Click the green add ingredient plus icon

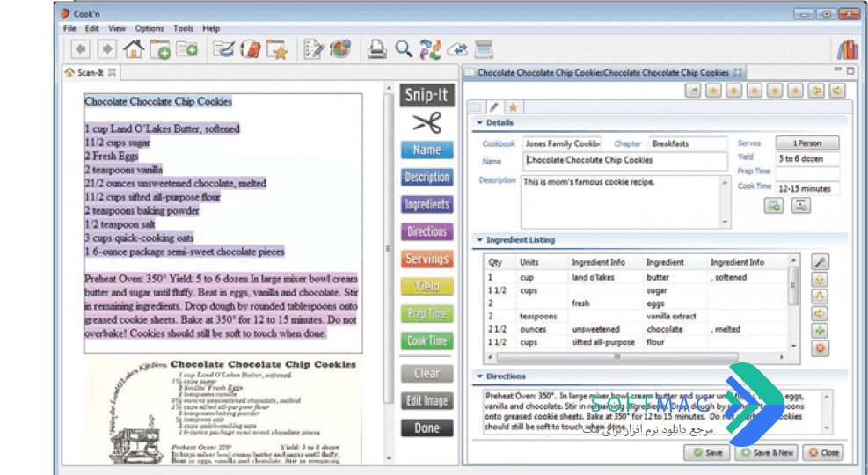(x=820, y=331)
